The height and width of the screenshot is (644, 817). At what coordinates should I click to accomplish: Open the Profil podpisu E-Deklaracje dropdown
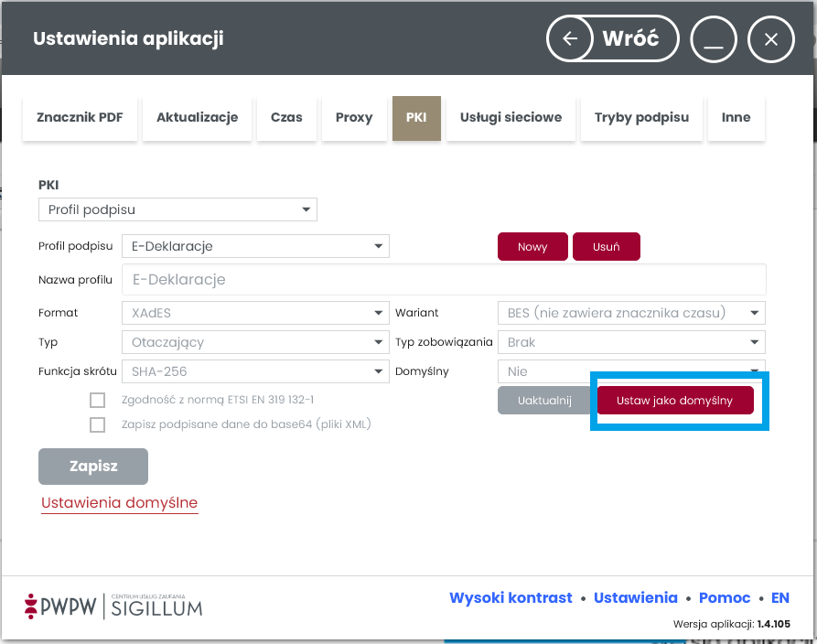[254, 246]
